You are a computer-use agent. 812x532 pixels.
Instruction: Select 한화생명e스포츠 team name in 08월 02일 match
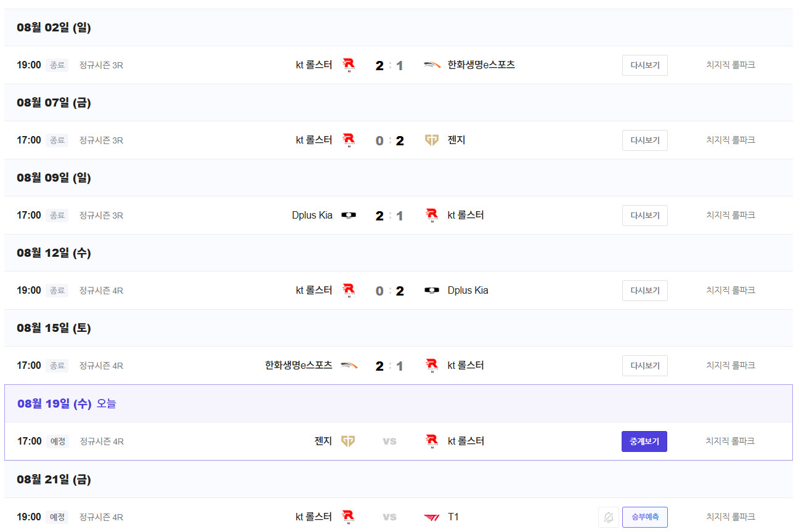(481, 65)
